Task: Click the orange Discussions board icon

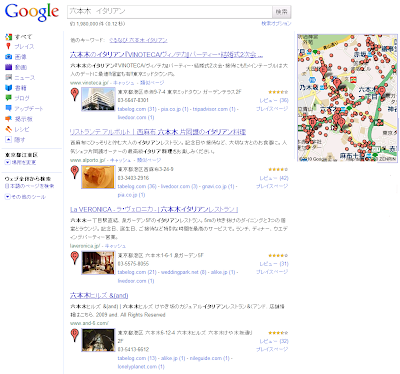Action: coord(9,119)
